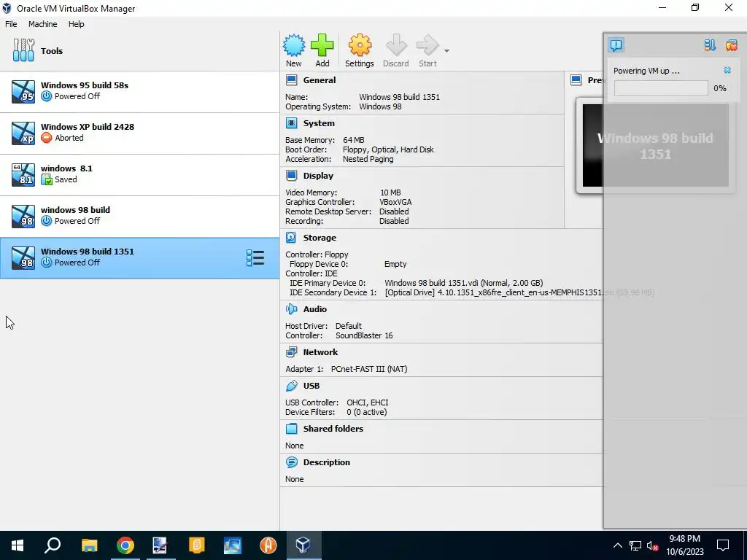Click the Audio section header
The image size is (747, 560).
pyautogui.click(x=315, y=308)
